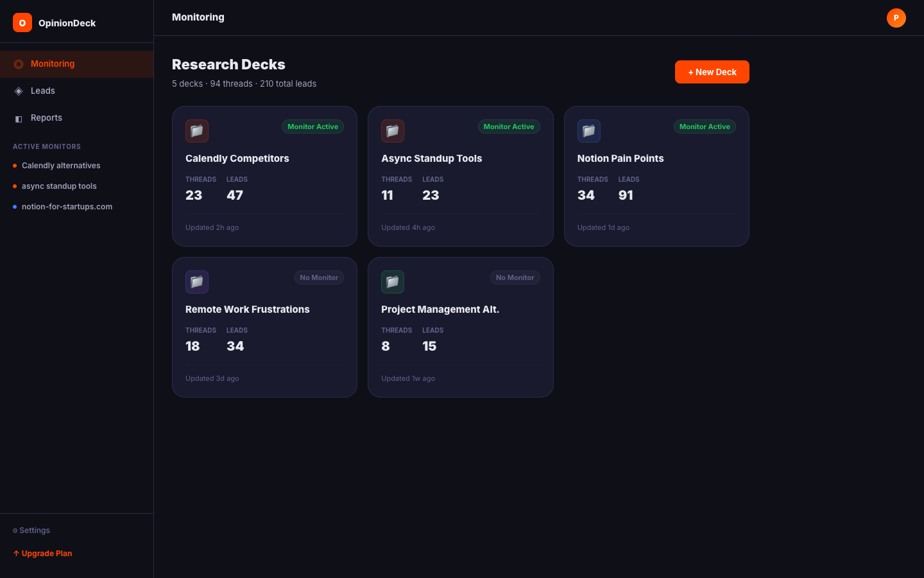Expand the Active Monitors section
This screenshot has width=924, height=578.
[x=46, y=146]
